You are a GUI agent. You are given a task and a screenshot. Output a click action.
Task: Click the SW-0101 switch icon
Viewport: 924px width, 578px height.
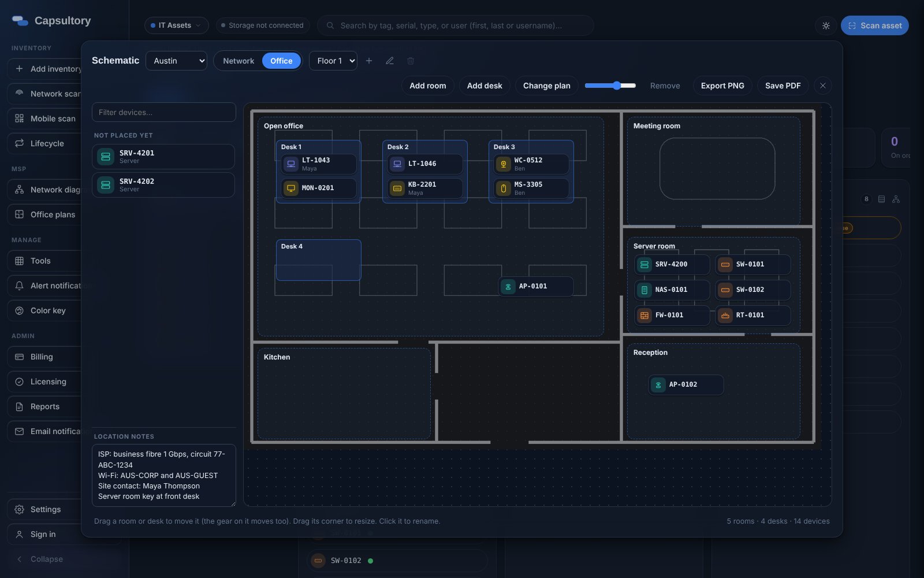coord(725,265)
